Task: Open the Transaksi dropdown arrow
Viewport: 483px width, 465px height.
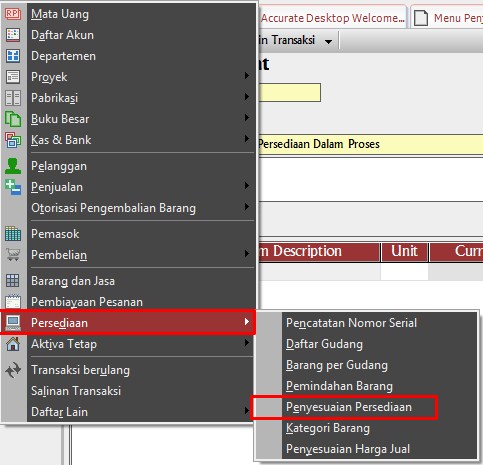Action: 328,41
